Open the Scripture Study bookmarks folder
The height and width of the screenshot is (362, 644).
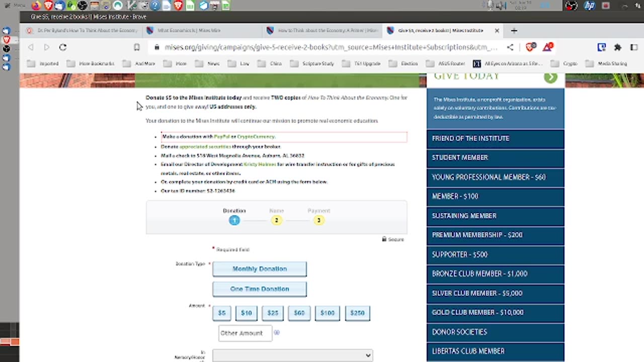point(312,64)
